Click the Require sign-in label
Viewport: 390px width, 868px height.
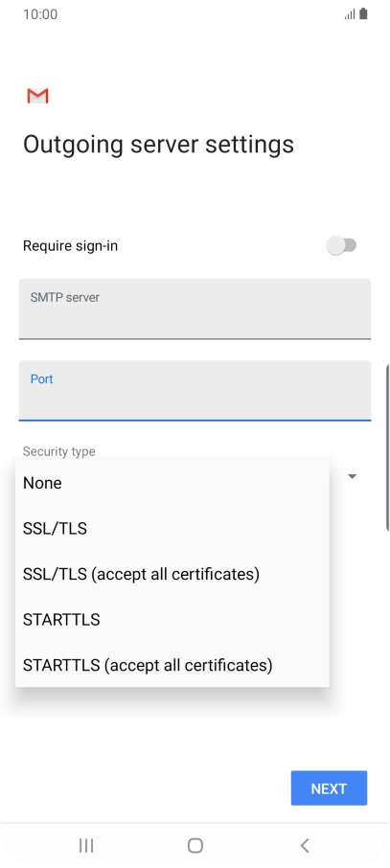tap(70, 246)
